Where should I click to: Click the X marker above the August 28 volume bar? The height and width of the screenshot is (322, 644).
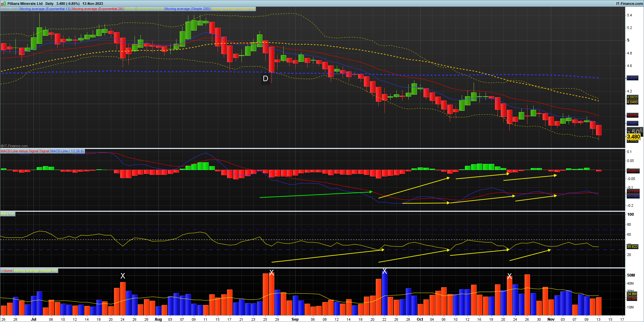(x=271, y=273)
